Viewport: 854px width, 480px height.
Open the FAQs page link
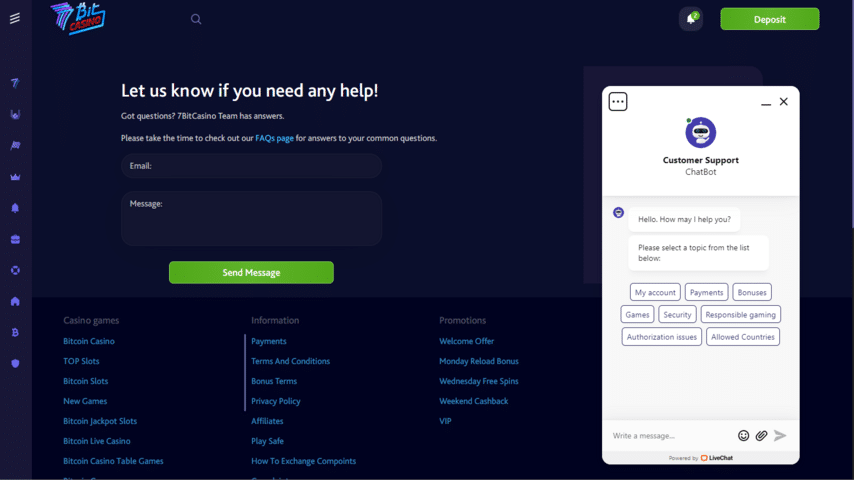pyautogui.click(x=274, y=138)
